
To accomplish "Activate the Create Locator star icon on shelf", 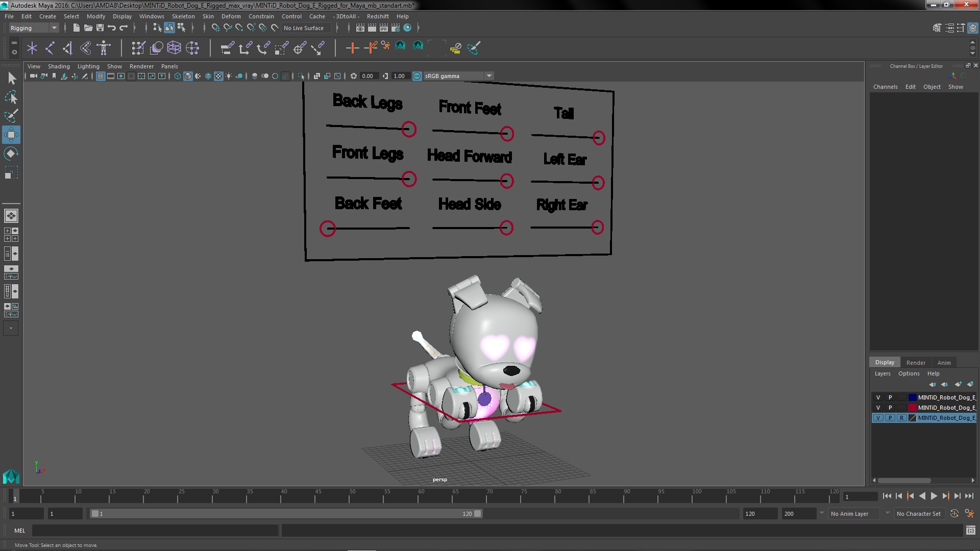I will tap(32, 48).
